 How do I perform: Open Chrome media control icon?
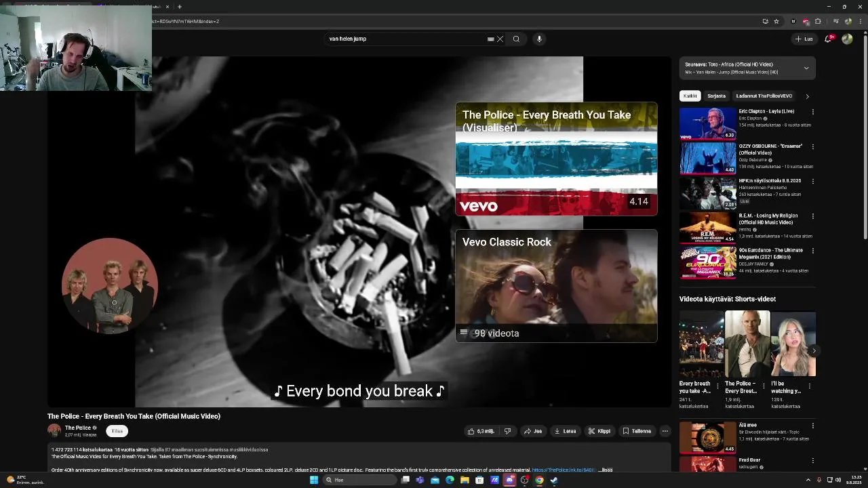coord(837,21)
